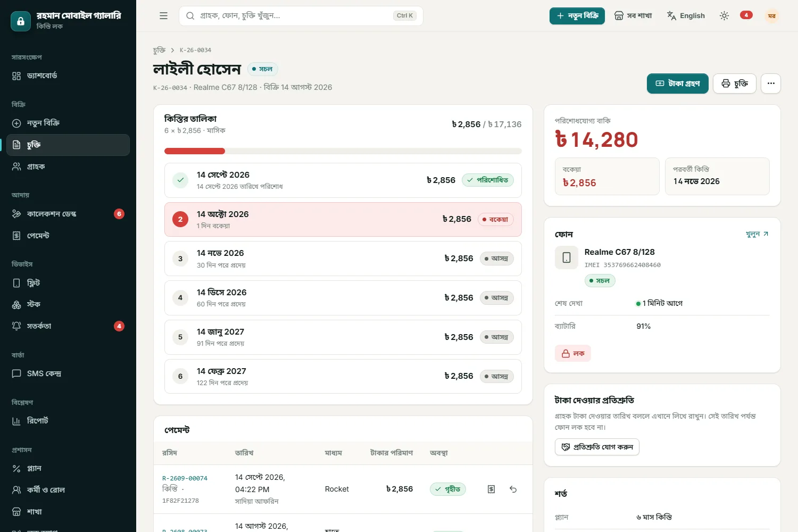Click the ব্যাটারি 91% value

coord(644,326)
